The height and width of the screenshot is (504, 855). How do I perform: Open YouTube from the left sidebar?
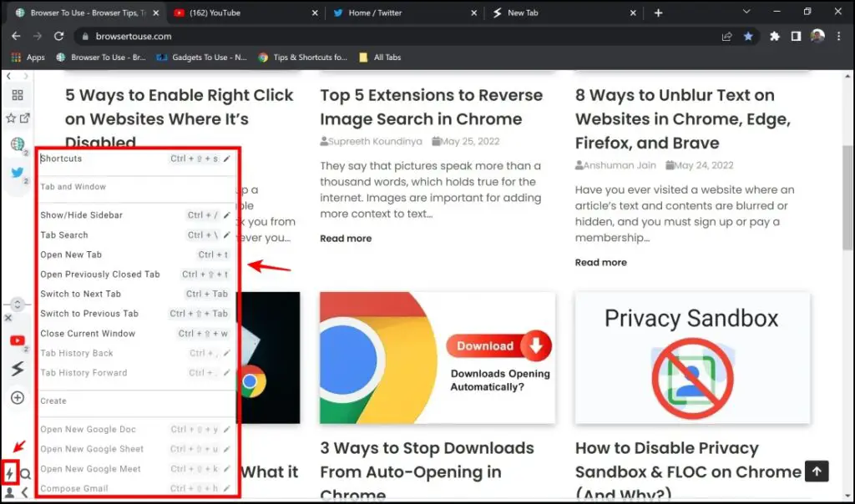coord(18,340)
